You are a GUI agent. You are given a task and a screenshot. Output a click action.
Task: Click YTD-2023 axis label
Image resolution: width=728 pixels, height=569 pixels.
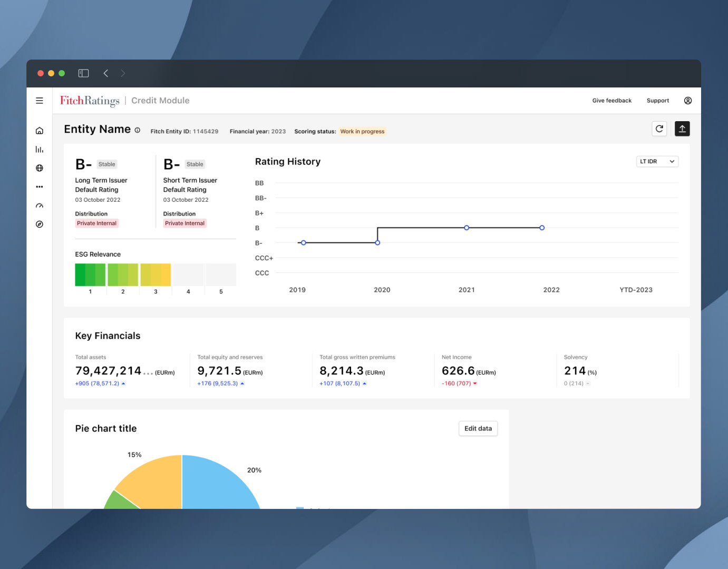(636, 290)
